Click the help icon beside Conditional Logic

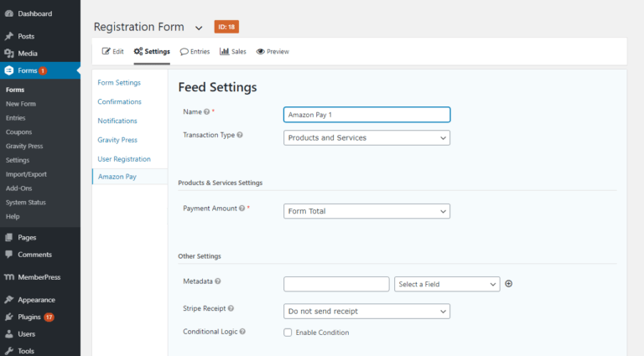(242, 332)
